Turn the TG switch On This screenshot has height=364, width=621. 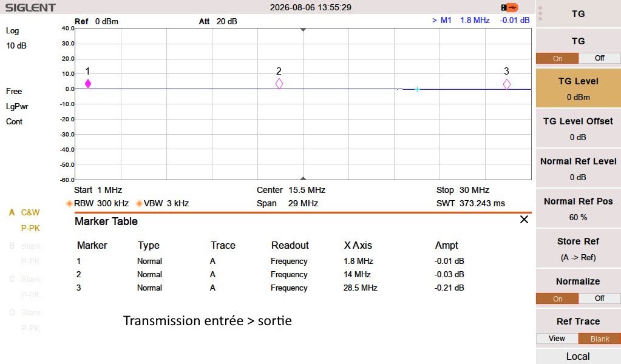click(x=557, y=59)
